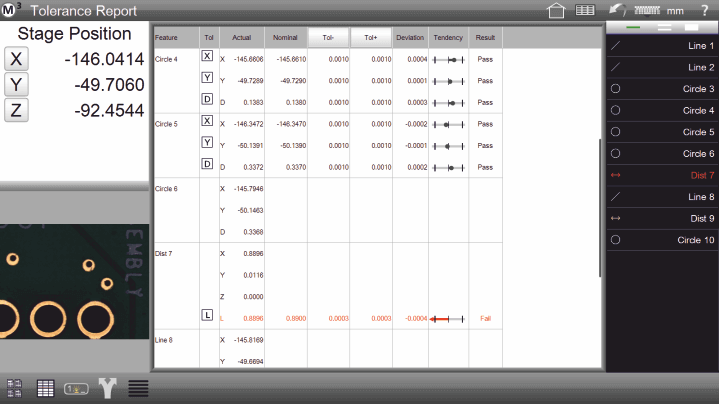
Task: Toggle the X tolerance box for Circle 4
Action: point(207,57)
